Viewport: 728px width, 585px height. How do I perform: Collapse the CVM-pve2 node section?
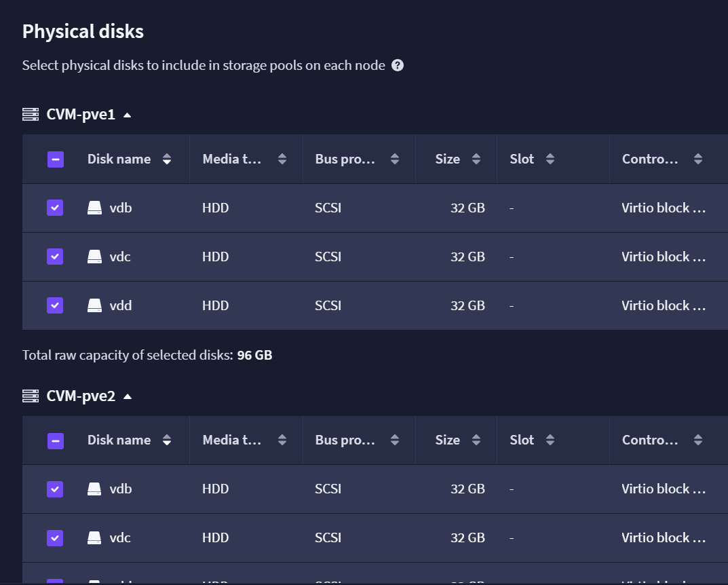pos(128,396)
